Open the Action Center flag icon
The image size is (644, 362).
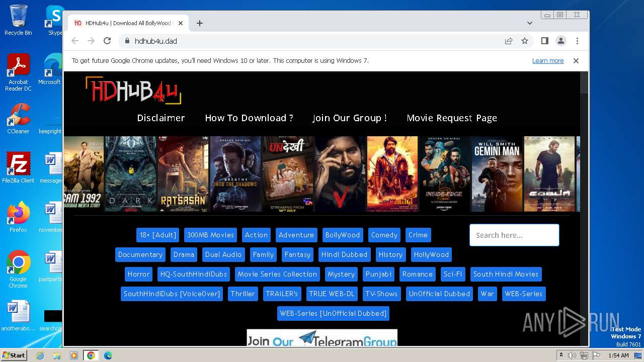596,355
